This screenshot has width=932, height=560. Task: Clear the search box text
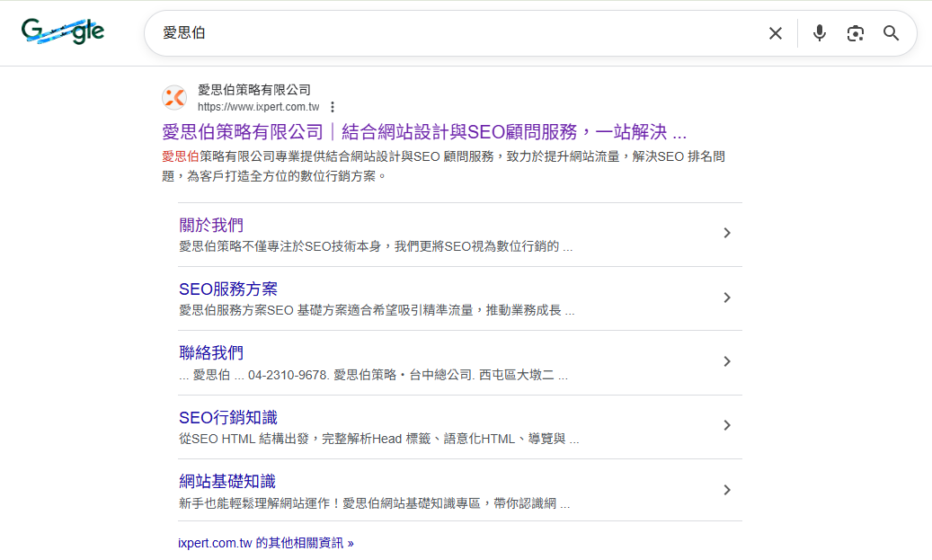(775, 33)
